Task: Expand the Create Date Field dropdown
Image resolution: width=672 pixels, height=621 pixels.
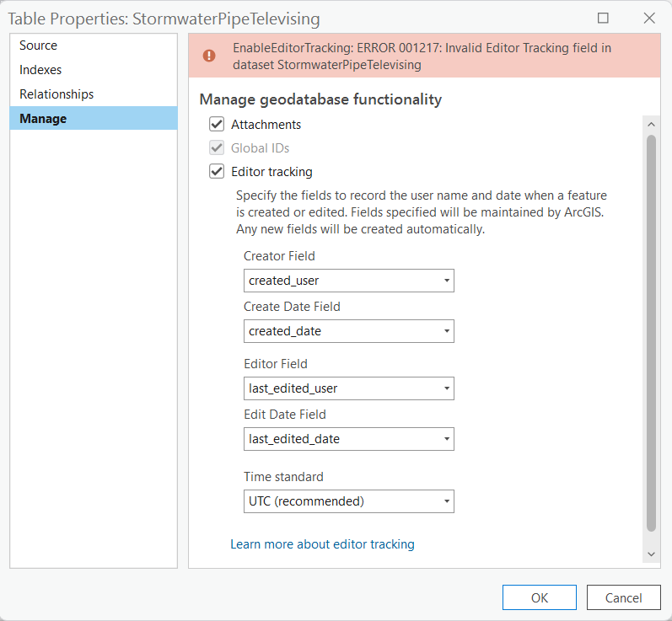Action: coord(349,331)
